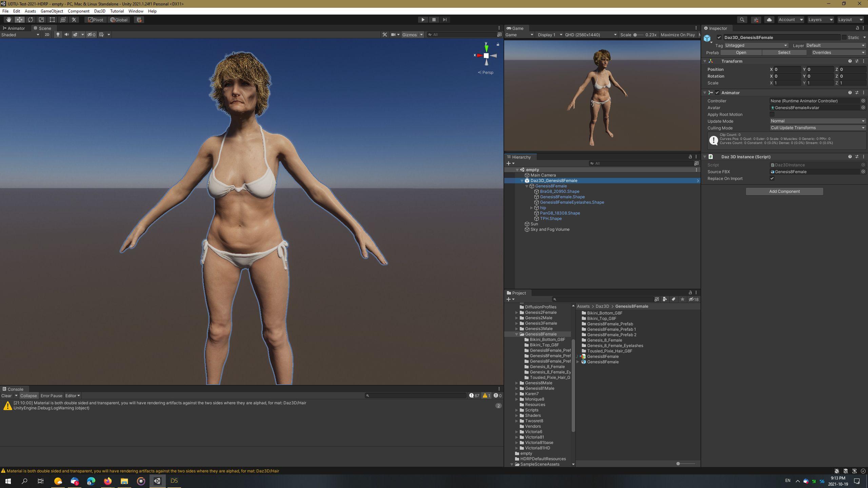This screenshot has width=868, height=488.
Task: Select the Rotate tool
Action: tap(31, 20)
